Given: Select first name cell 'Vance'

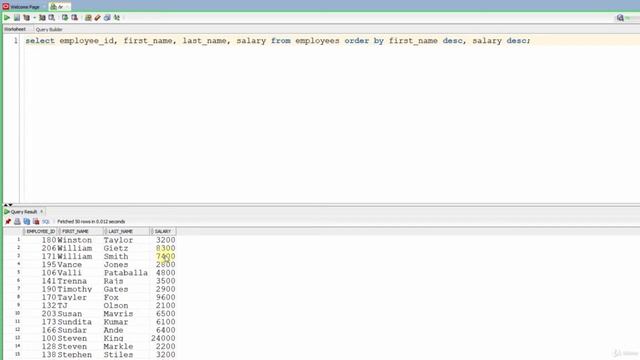Looking at the screenshot, I should point(70,264).
